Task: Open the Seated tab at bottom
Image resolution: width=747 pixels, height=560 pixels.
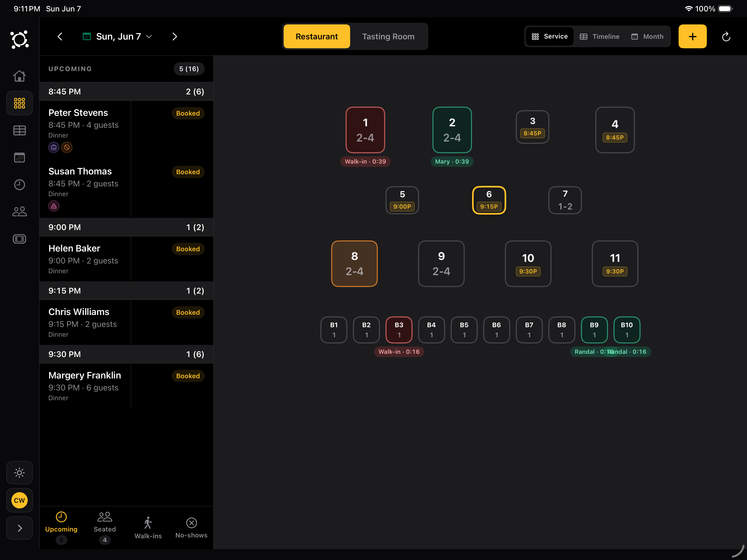Action: point(105,528)
